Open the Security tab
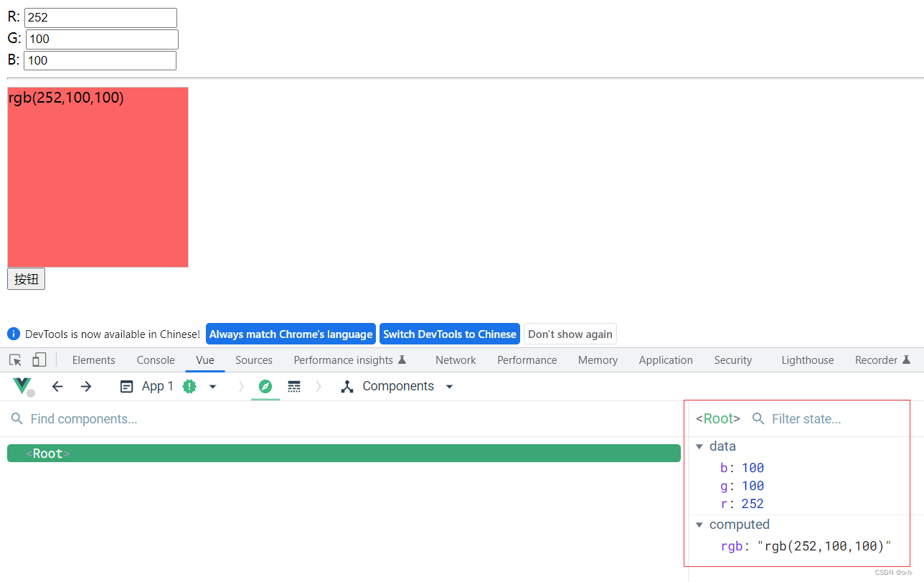This screenshot has width=924, height=582. point(733,360)
